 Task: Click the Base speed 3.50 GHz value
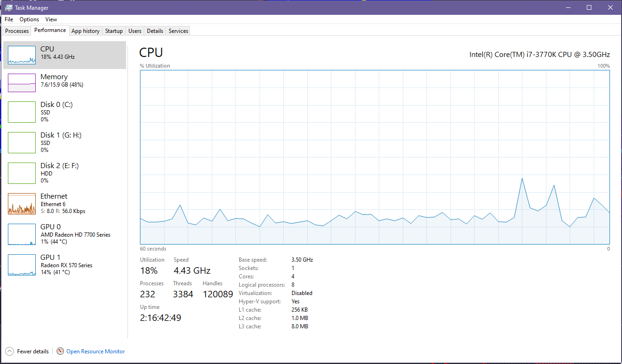tap(302, 260)
